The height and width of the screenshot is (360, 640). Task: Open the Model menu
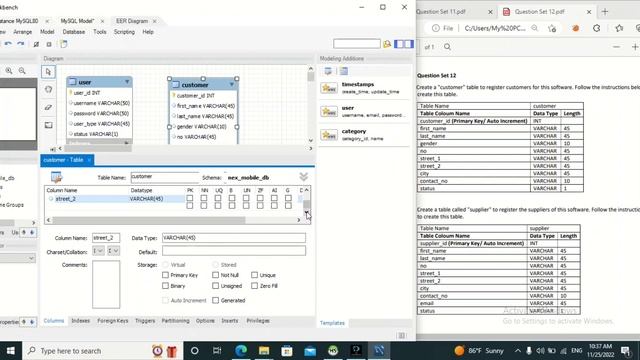(47, 32)
